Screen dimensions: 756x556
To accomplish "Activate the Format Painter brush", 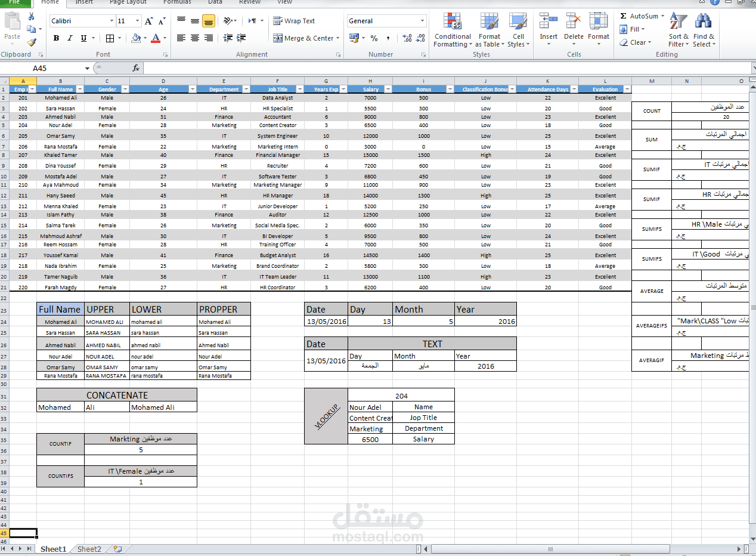I will 31,42.
